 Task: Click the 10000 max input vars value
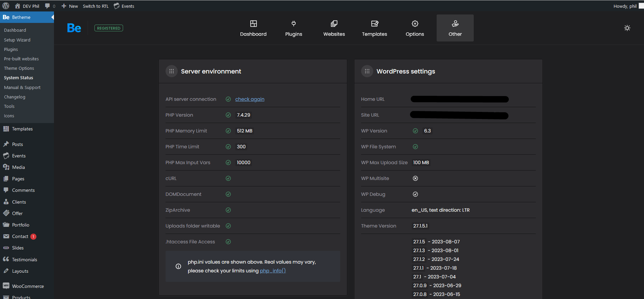click(243, 162)
